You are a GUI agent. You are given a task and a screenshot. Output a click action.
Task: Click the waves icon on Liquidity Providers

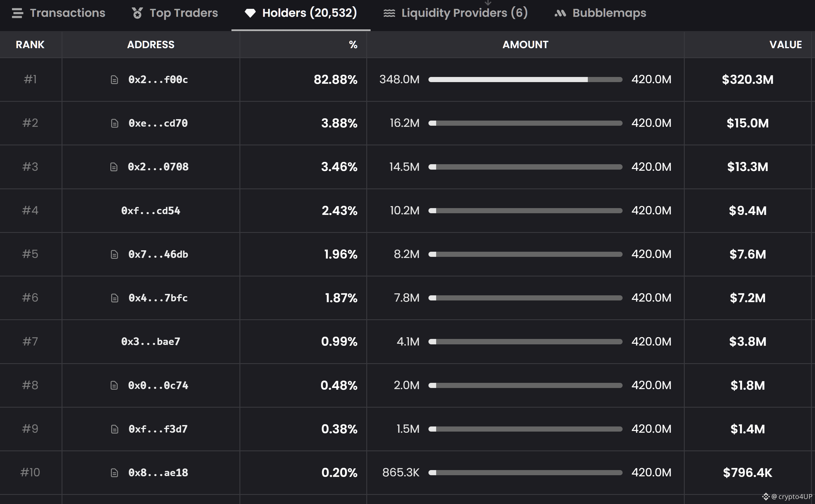coord(389,13)
